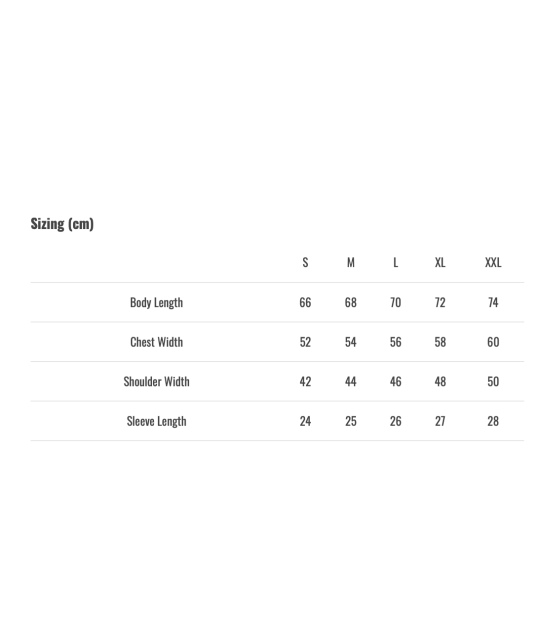This screenshot has width=540, height=643.
Task: Click Sleeve Length value 27 for XL
Action: click(440, 421)
